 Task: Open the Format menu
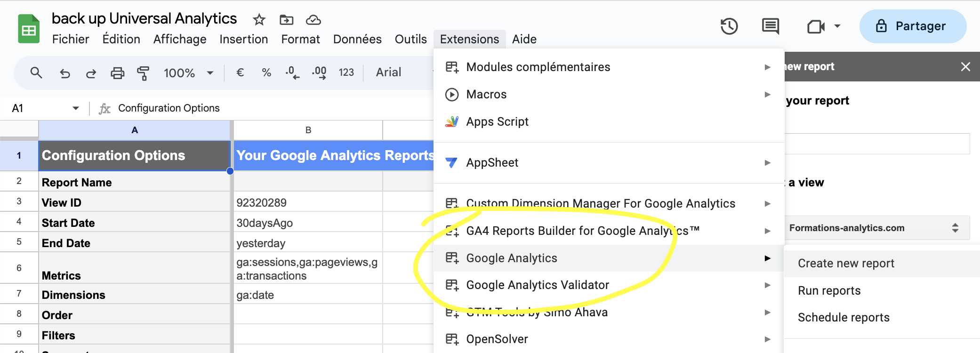pyautogui.click(x=301, y=39)
